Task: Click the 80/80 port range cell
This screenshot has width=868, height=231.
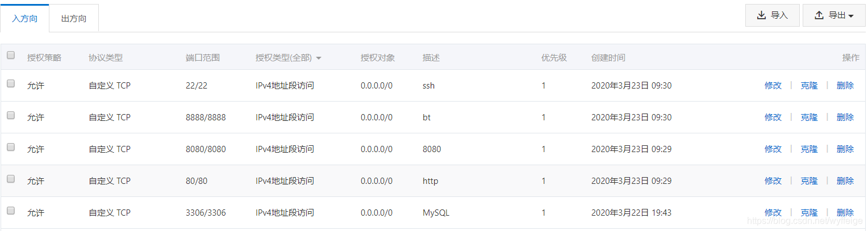Action: (197, 181)
